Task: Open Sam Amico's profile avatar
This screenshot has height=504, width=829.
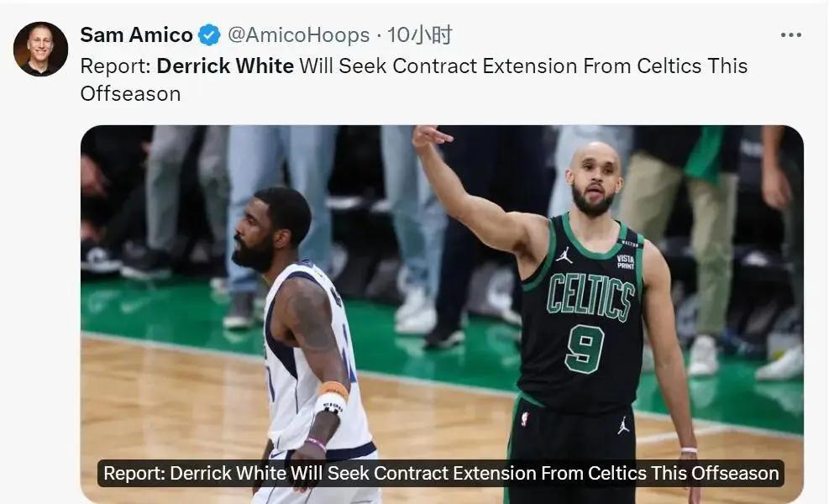Action: [40, 50]
